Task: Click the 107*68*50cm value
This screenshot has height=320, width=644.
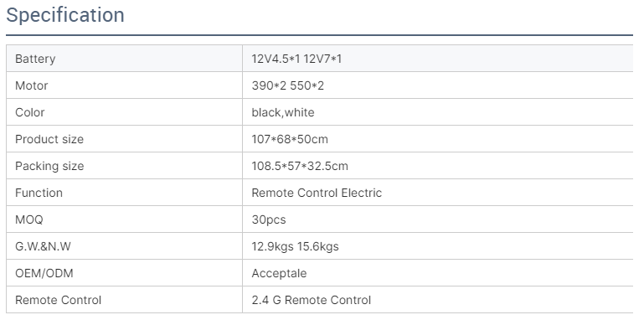Action: (x=290, y=139)
